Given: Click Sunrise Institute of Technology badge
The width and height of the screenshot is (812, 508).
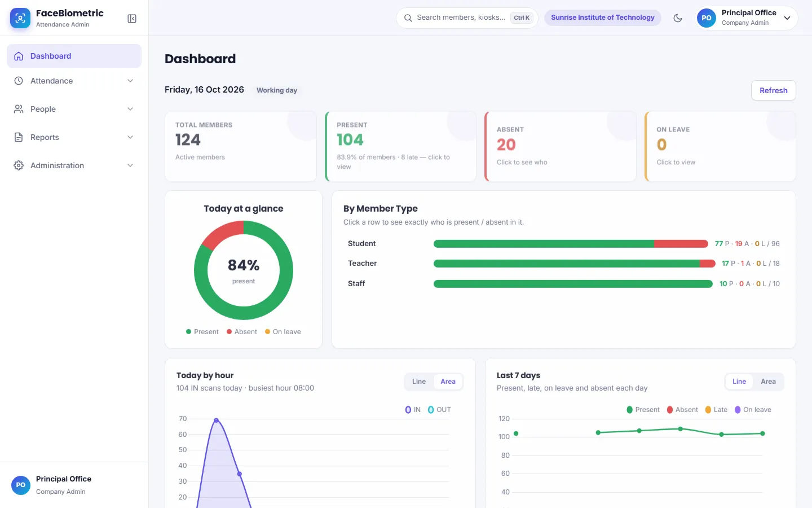Looking at the screenshot, I should point(603,17).
